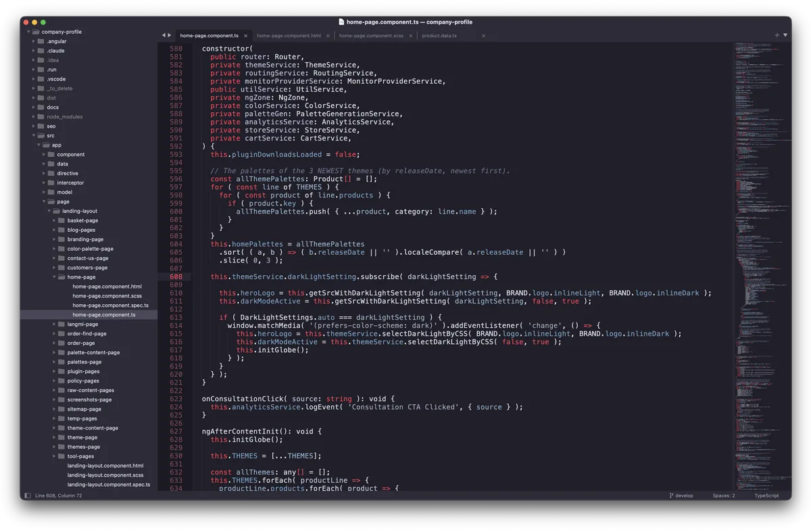
Task: Click the seo folder icon
Action: [x=41, y=126]
